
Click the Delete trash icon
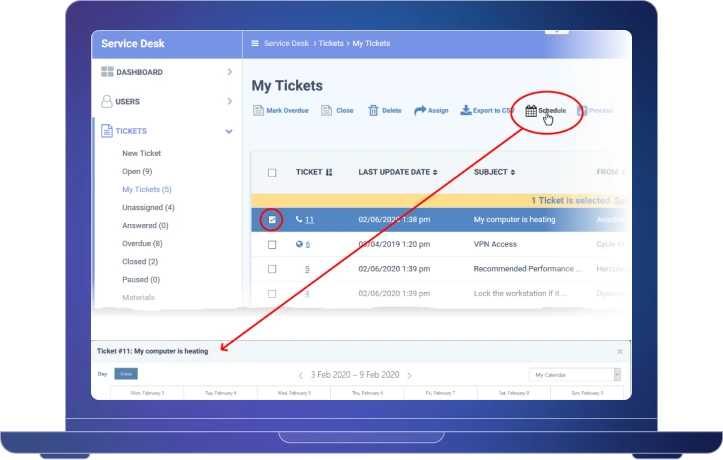[x=374, y=111]
